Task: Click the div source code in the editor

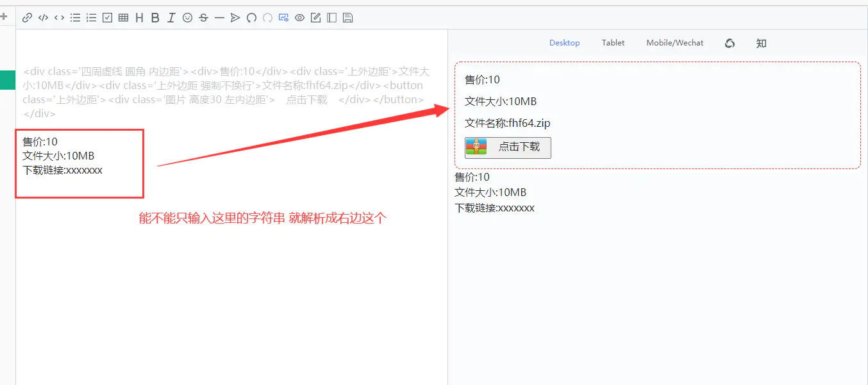Action: point(226,92)
